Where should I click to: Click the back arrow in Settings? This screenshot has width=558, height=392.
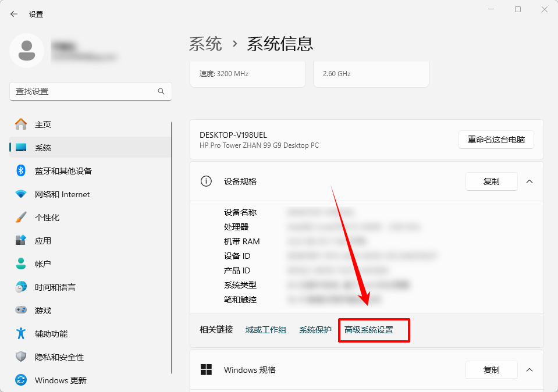14,14
